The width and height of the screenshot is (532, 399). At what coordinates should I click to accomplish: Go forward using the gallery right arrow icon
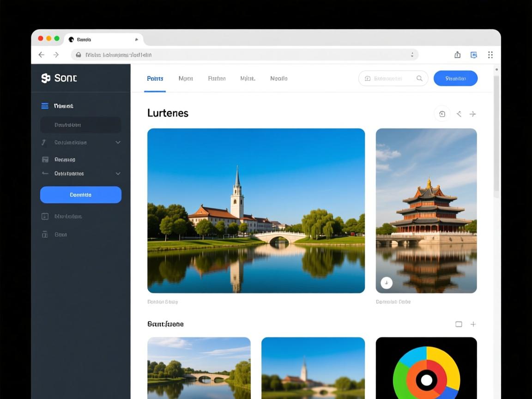click(473, 114)
